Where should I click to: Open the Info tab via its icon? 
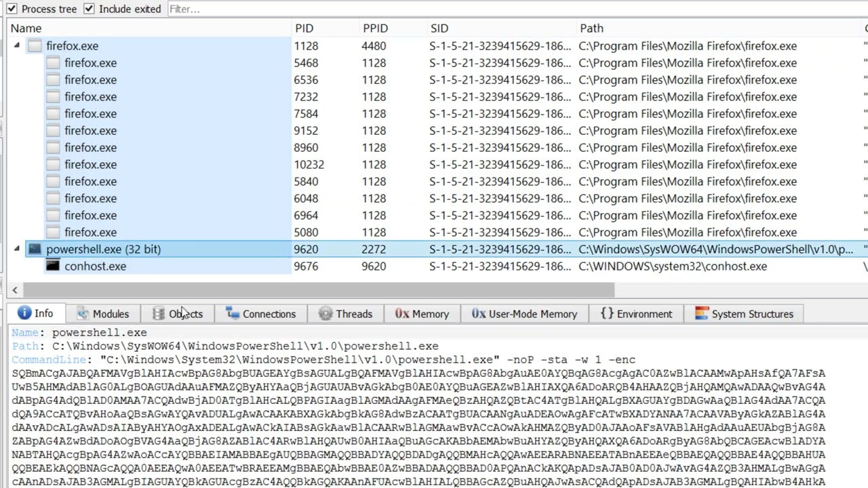(24, 313)
